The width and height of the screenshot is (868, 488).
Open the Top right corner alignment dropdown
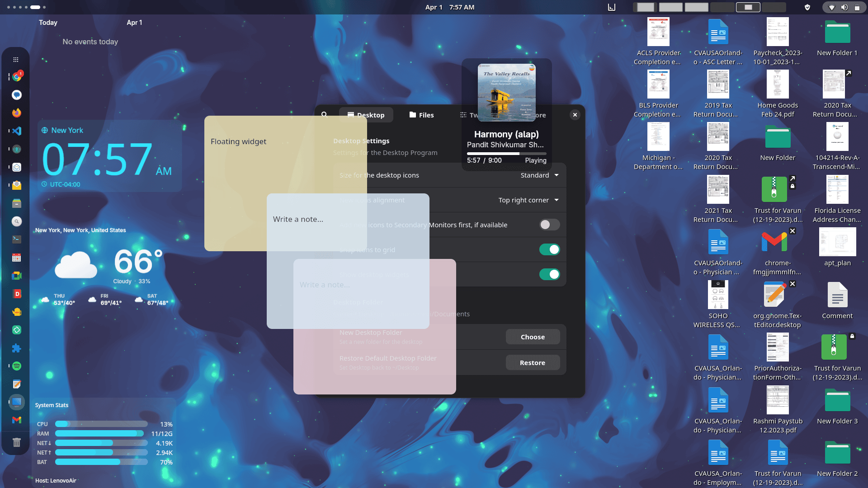coord(528,200)
